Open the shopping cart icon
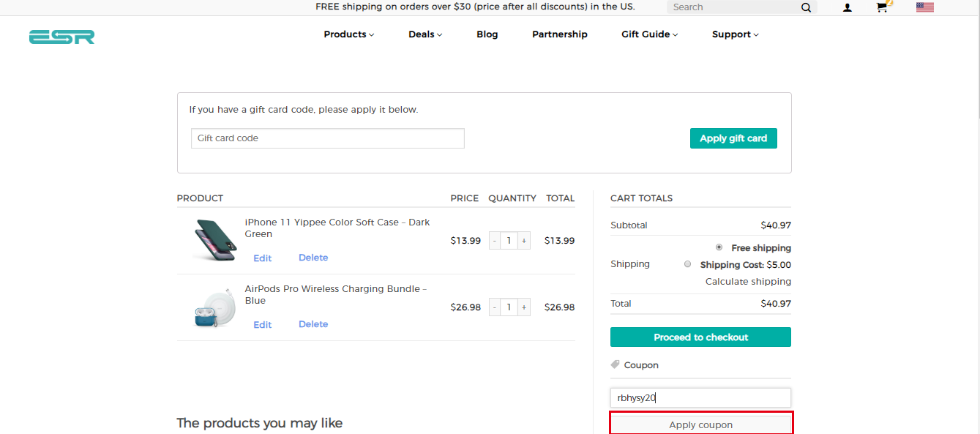Viewport: 980px width, 434px height. [883, 7]
